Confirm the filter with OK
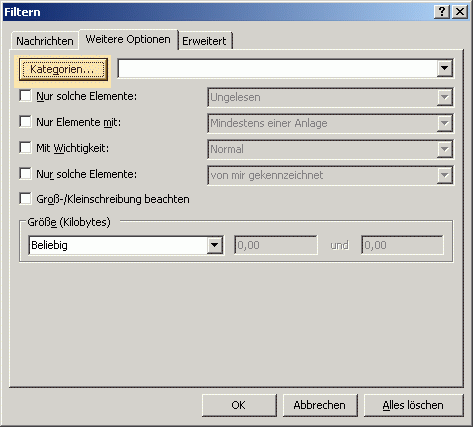 [239, 405]
